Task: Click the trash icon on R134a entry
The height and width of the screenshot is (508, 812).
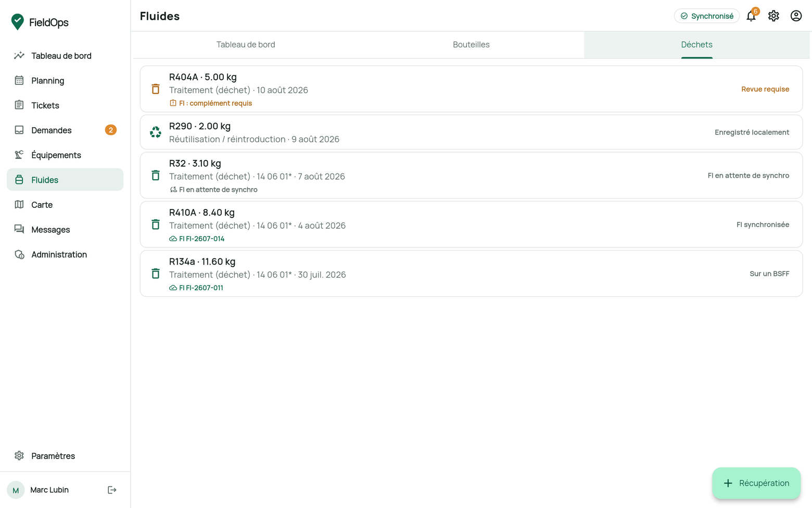Action: pos(156,274)
